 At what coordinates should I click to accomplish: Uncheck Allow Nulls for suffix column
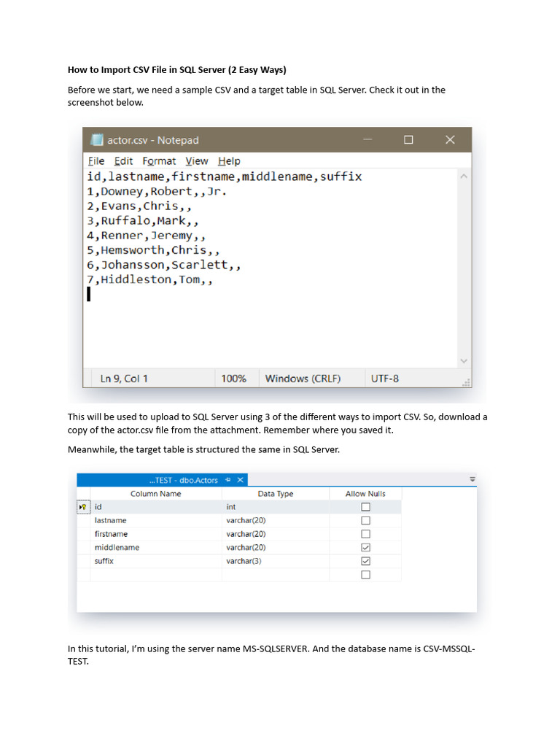coord(365,561)
